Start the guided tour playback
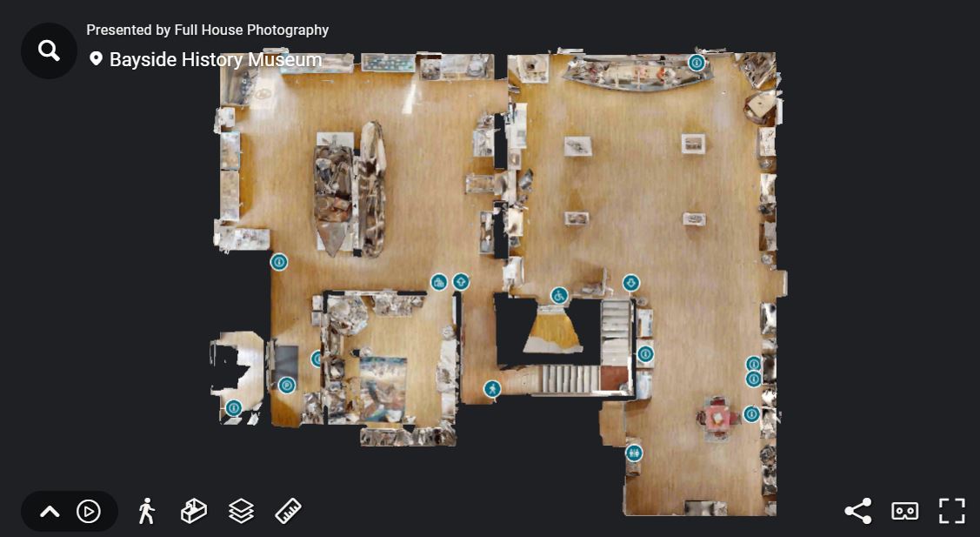The height and width of the screenshot is (537, 980). click(x=89, y=512)
